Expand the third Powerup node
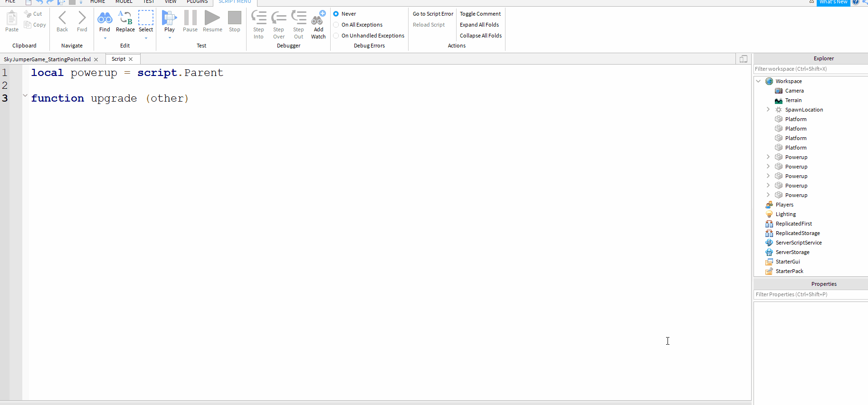The height and width of the screenshot is (405, 868). click(x=768, y=176)
